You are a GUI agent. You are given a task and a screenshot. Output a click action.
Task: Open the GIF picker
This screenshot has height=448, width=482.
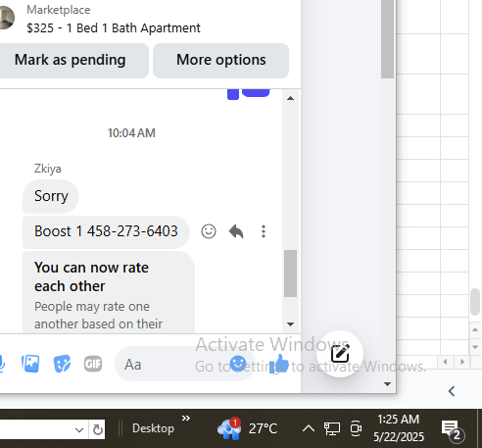(93, 364)
